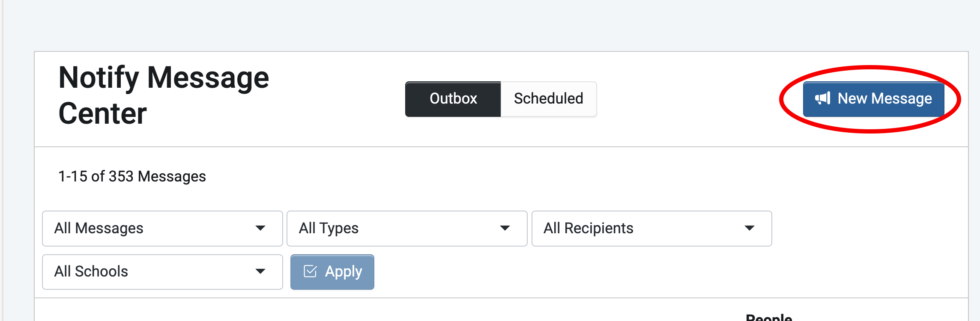Open the All Schools filter dropdown
Viewport: 980px width, 321px height.
pos(162,272)
